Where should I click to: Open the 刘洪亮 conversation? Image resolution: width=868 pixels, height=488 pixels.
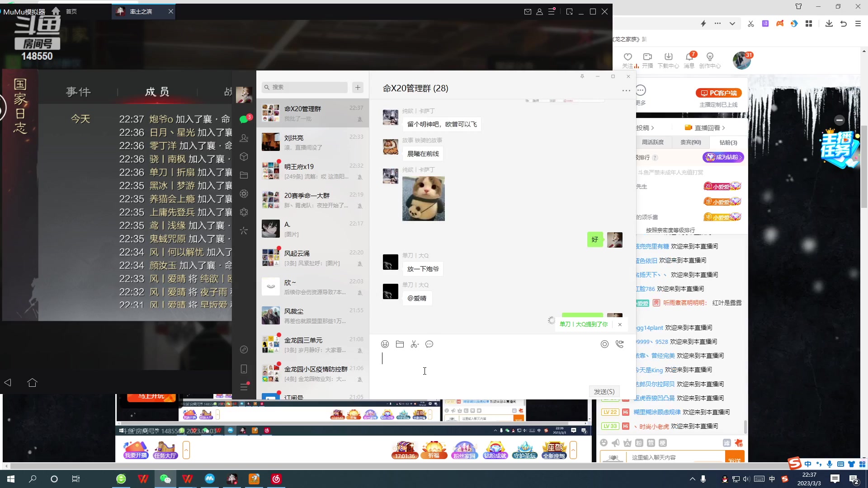(x=312, y=142)
